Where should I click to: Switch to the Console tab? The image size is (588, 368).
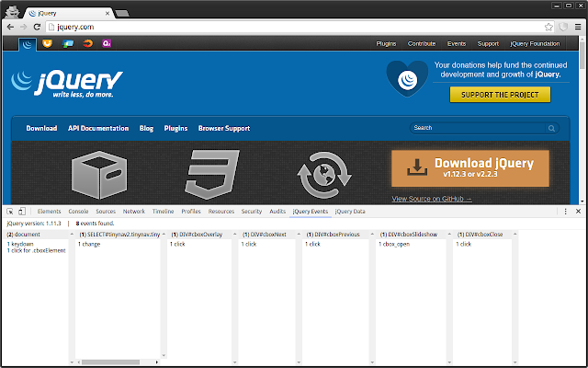pyautogui.click(x=78, y=212)
